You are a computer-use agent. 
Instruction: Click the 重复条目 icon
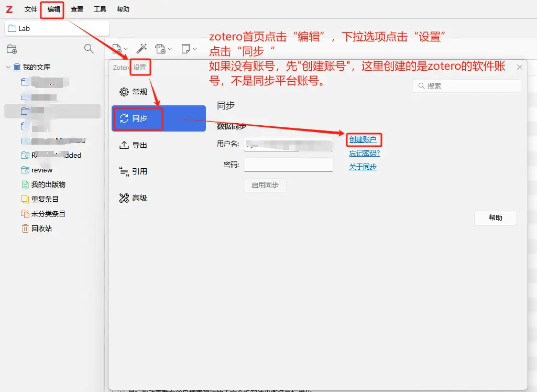(x=25, y=199)
